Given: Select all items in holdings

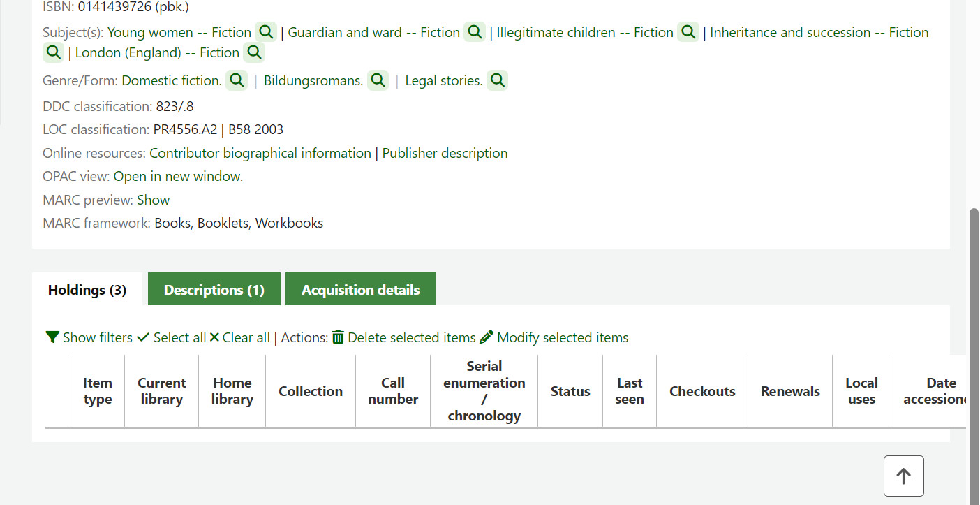Looking at the screenshot, I should coord(172,337).
